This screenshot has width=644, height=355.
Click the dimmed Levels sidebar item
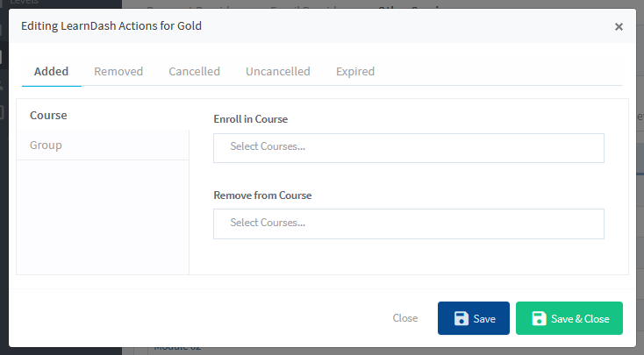pyautogui.click(x=24, y=3)
